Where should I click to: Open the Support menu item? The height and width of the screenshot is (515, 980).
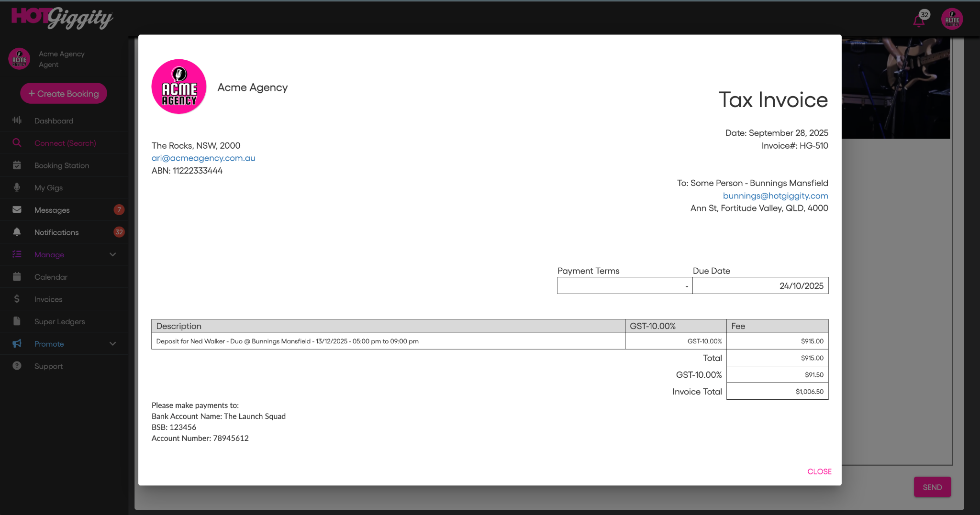click(x=64, y=366)
